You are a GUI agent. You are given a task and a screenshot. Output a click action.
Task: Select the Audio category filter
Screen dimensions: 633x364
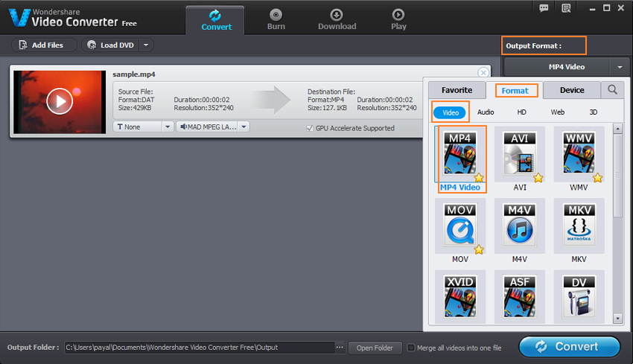[x=486, y=112]
